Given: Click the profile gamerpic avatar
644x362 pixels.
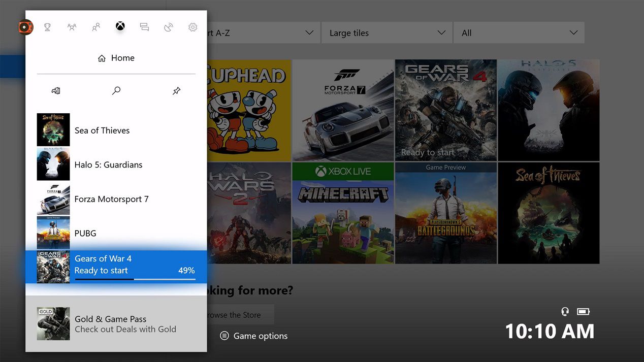Looking at the screenshot, I should (x=25, y=27).
